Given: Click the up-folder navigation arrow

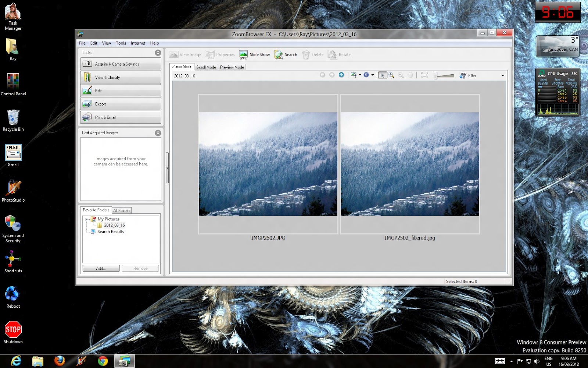Looking at the screenshot, I should coord(341,75).
